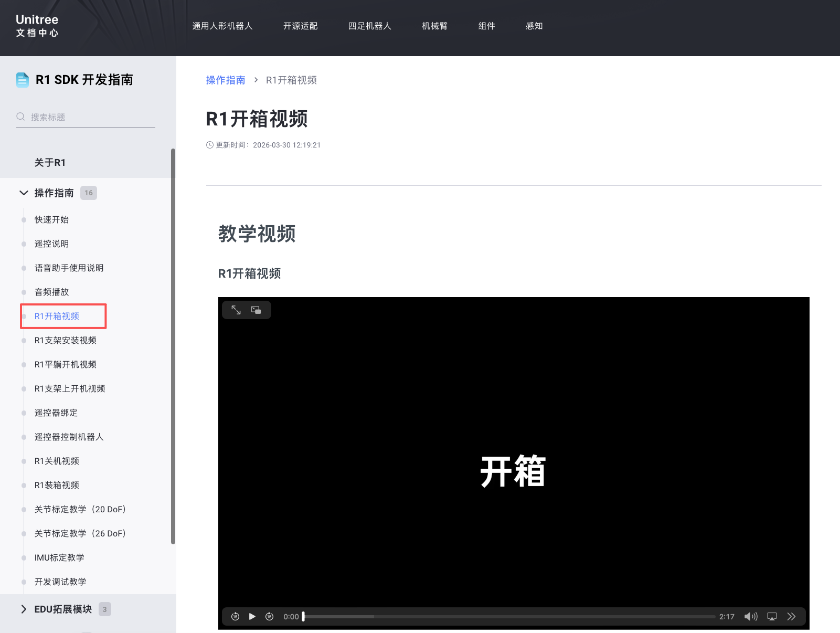Mute the video volume icon
The width and height of the screenshot is (840, 633).
click(x=751, y=616)
